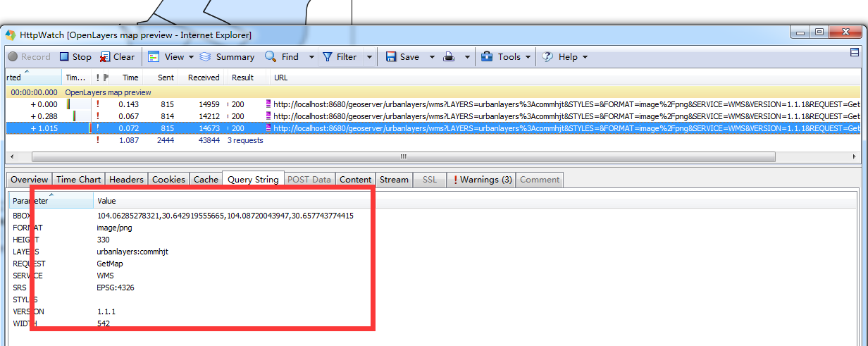Save the log with the disk icon
Image resolution: width=868 pixels, height=346 pixels.
(402, 57)
